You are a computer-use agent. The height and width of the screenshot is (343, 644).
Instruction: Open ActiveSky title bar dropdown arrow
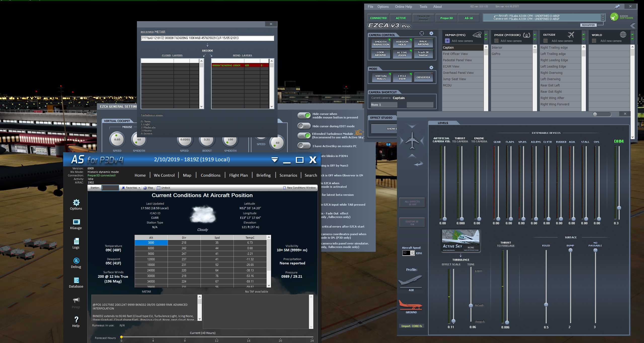click(x=275, y=160)
